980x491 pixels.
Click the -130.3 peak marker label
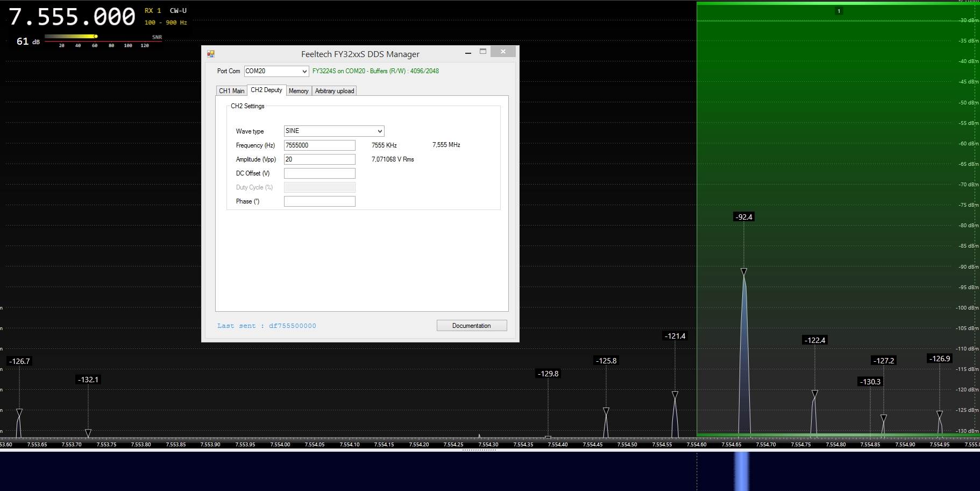click(x=870, y=382)
